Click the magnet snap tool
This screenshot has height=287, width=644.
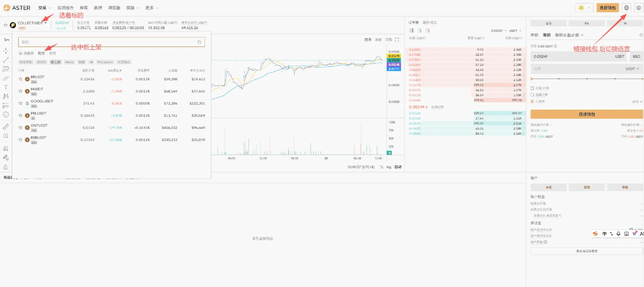point(6,148)
